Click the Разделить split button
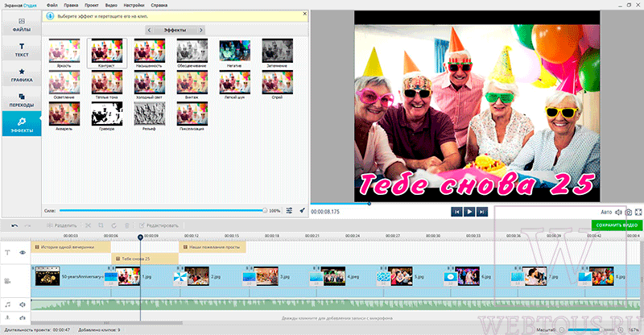The image size is (644, 335). point(62,225)
